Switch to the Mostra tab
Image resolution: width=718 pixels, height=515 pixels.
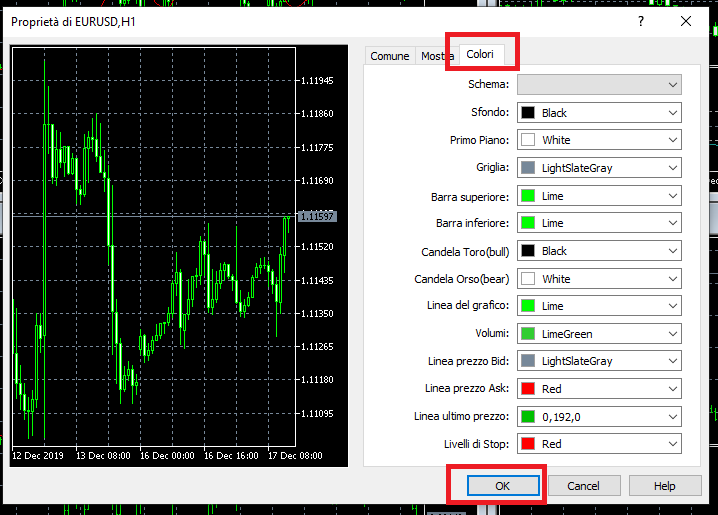[x=437, y=56]
